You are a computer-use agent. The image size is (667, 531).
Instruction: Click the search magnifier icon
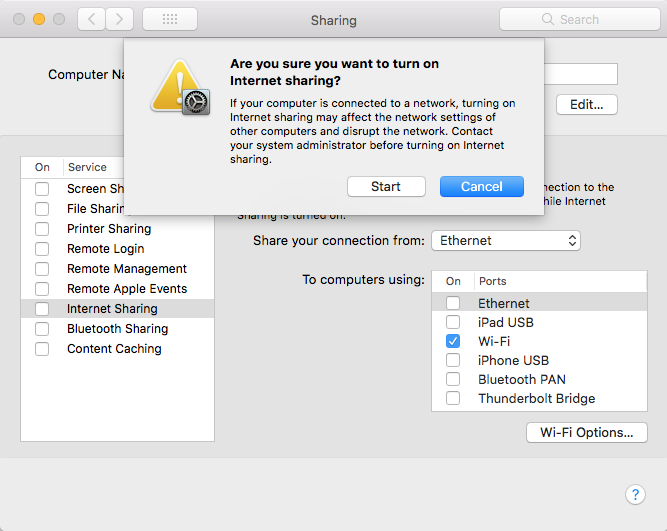pyautogui.click(x=547, y=19)
